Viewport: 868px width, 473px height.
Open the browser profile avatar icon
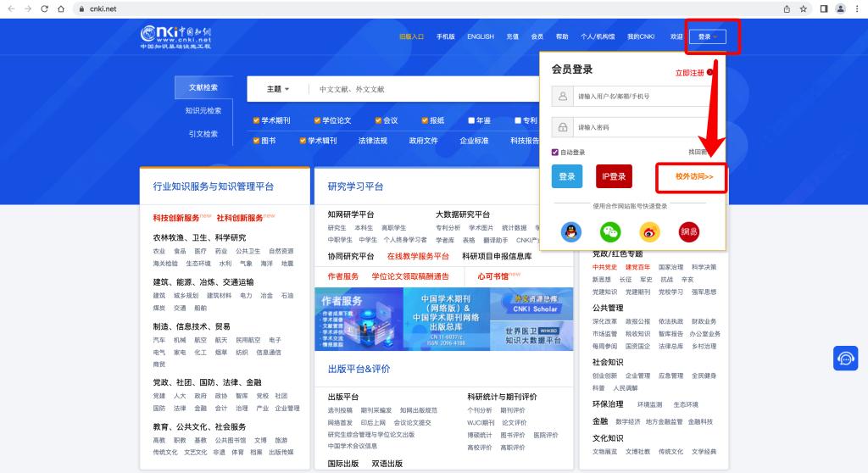840,8
